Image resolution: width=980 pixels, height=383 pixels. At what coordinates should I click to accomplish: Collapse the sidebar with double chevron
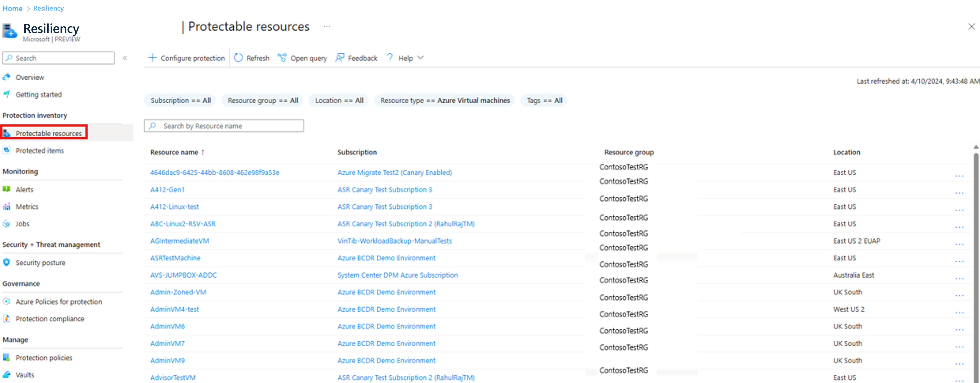125,58
